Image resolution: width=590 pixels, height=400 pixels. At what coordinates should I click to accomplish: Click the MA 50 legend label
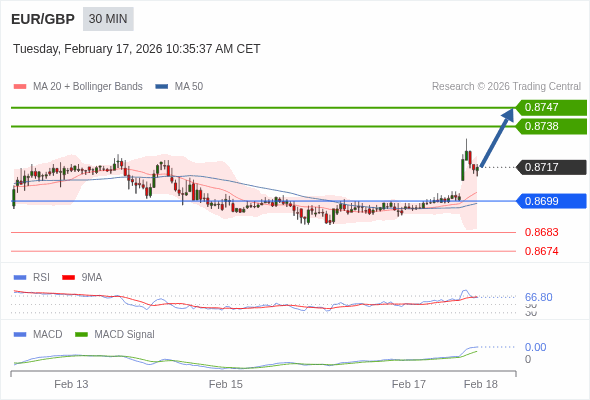[189, 87]
